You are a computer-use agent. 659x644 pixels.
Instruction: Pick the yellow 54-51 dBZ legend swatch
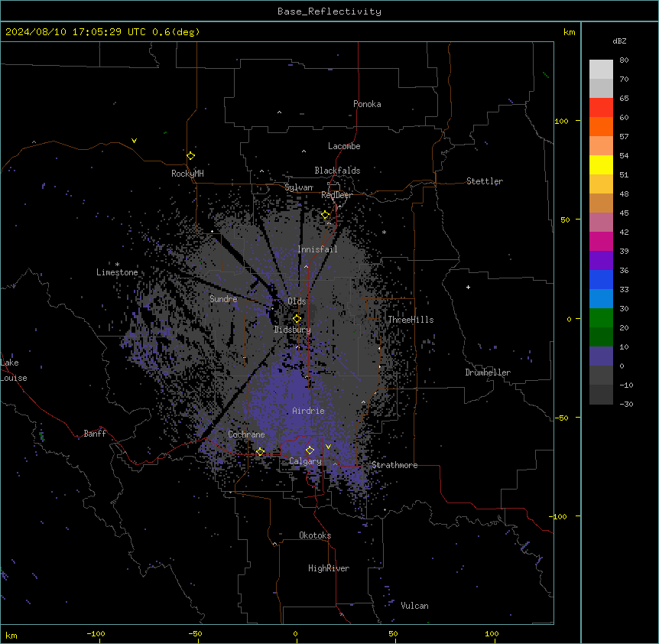click(x=601, y=164)
